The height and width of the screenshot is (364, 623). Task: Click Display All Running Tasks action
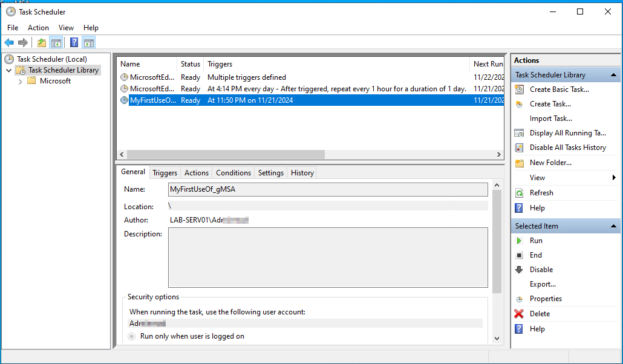(567, 133)
